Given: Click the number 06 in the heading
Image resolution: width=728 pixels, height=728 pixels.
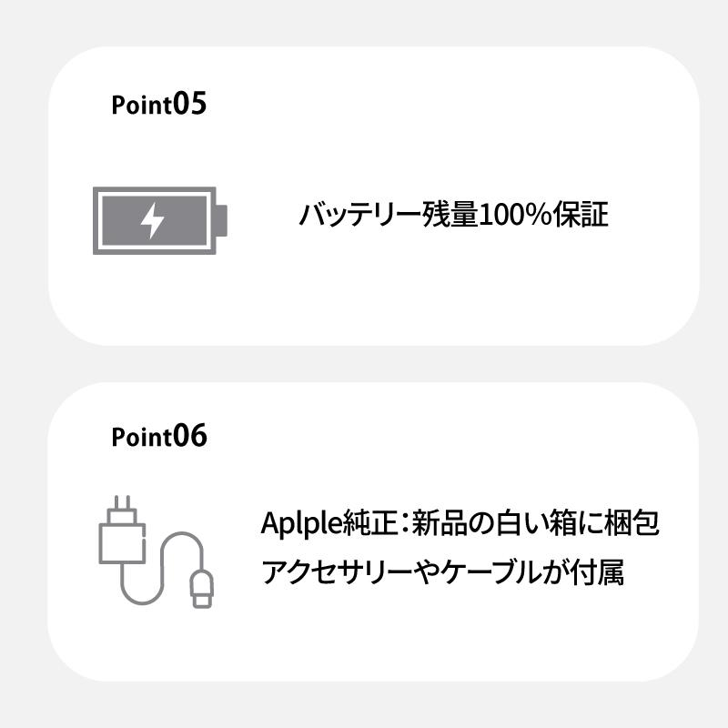Looking at the screenshot, I should pyautogui.click(x=189, y=437).
